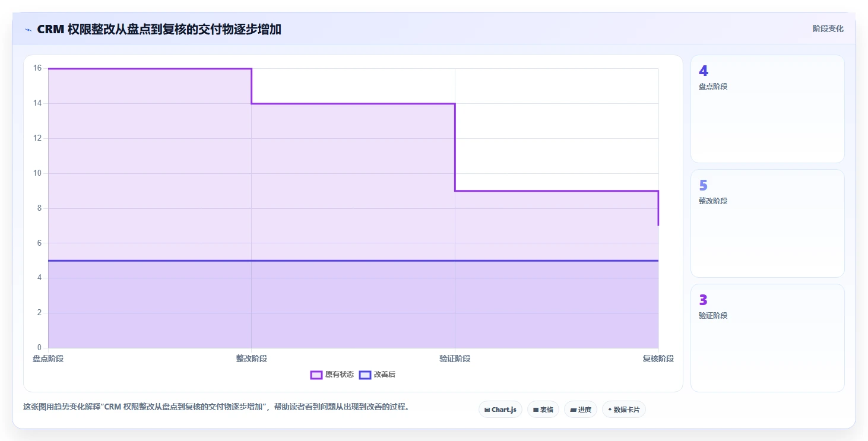Click the number 3 in 验证阶段 card

pos(704,300)
